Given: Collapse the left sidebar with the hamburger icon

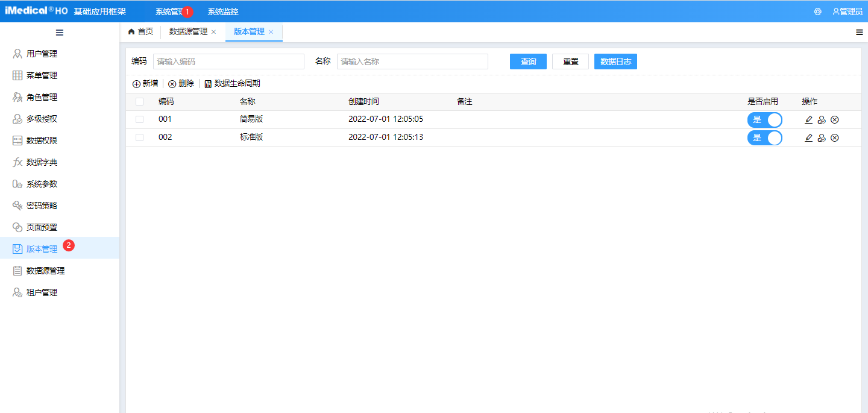Looking at the screenshot, I should tap(59, 32).
